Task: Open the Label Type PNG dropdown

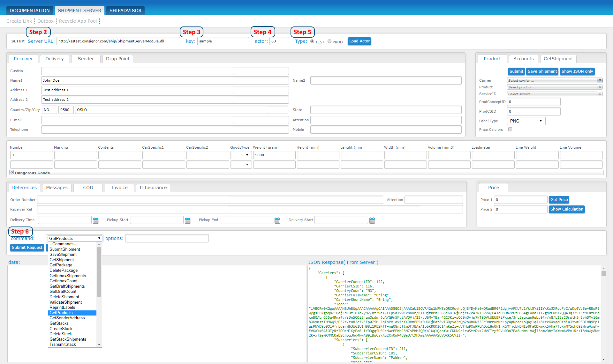Action: 526,121
